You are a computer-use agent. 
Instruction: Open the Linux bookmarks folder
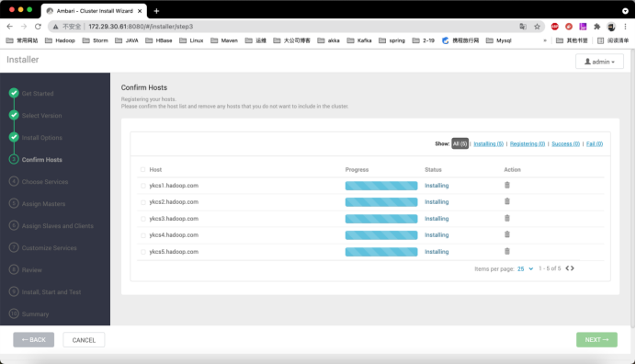tap(191, 40)
